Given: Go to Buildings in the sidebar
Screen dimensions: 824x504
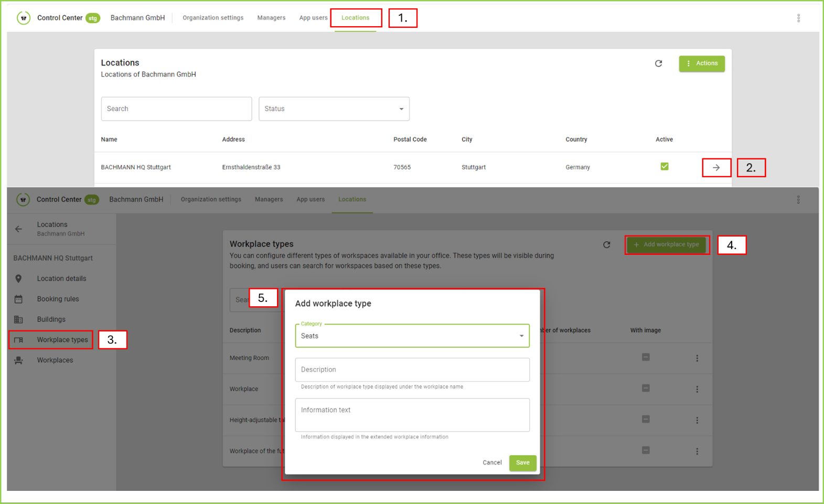Looking at the screenshot, I should (x=51, y=319).
